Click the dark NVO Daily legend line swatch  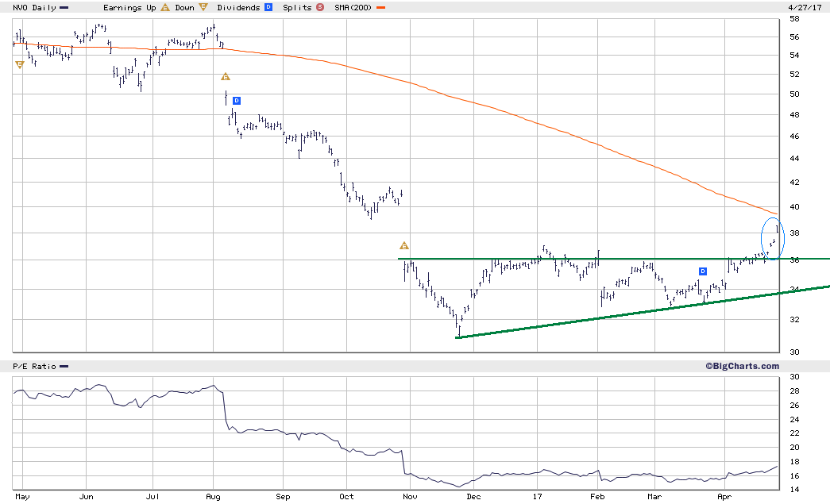coord(64,8)
